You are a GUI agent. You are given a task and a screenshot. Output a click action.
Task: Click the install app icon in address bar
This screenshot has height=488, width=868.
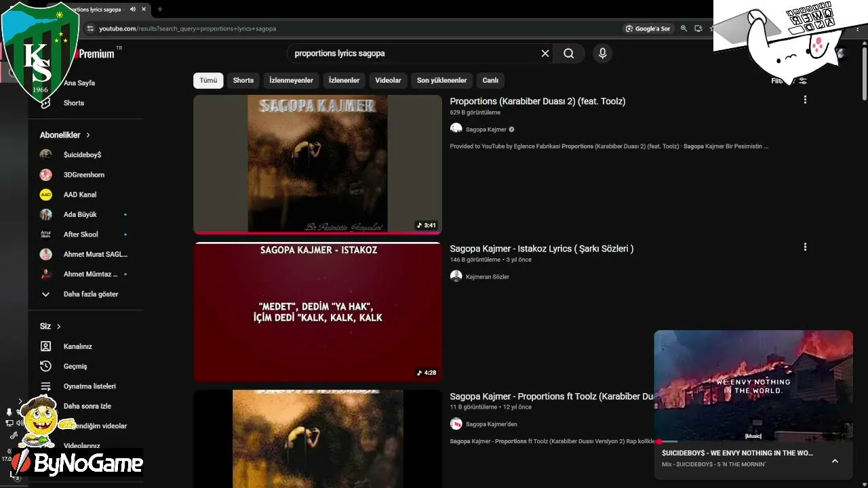coord(698,28)
